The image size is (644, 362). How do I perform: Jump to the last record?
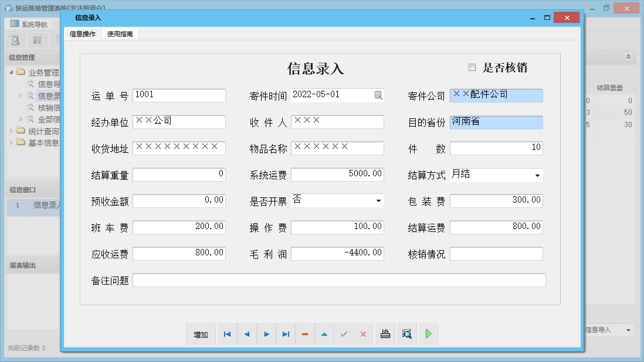[286, 334]
